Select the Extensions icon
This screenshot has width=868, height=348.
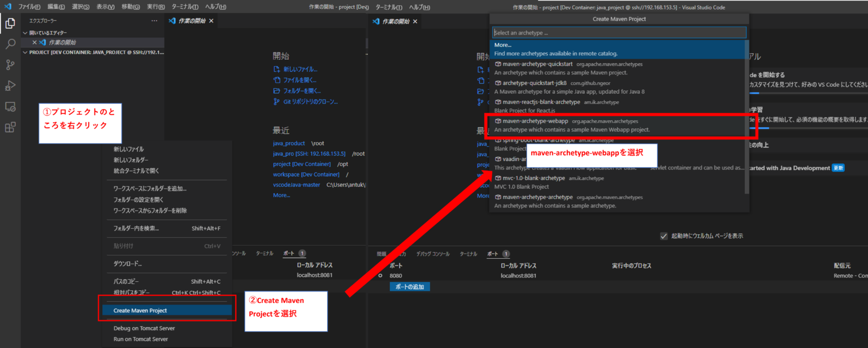pyautogui.click(x=9, y=127)
